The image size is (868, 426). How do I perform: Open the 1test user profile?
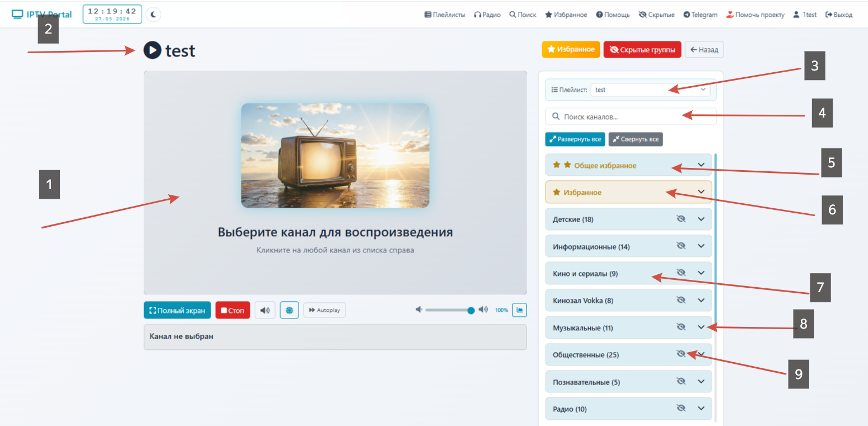(x=805, y=15)
